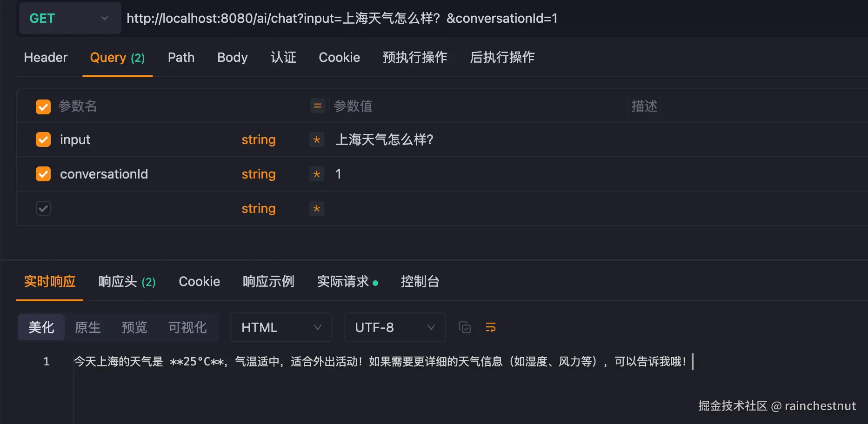Viewport: 868px width, 424px height.
Task: Click the request URL field
Action: click(342, 19)
